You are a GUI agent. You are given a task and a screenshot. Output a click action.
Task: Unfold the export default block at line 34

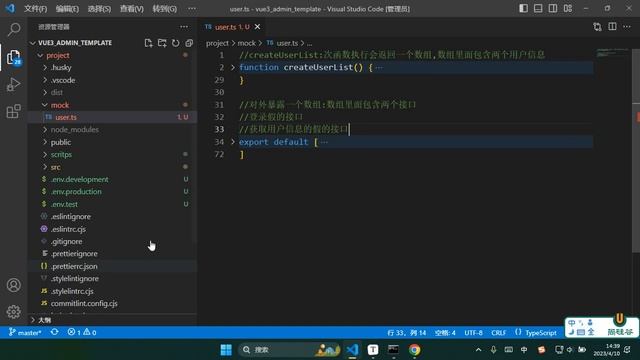coord(233,142)
